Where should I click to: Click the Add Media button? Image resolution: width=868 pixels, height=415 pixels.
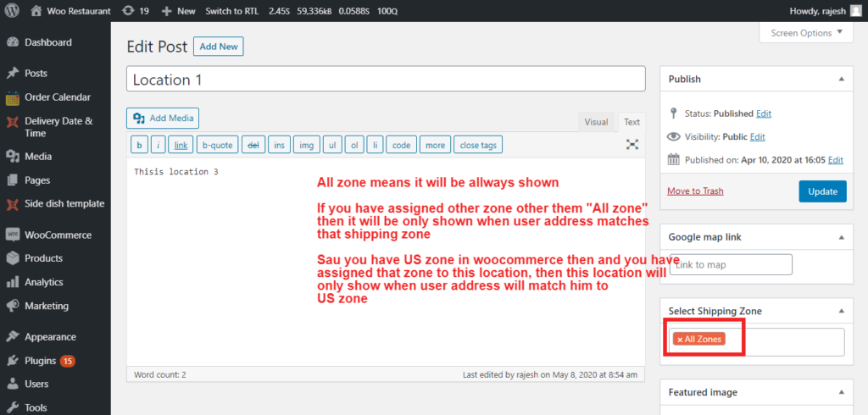[163, 118]
